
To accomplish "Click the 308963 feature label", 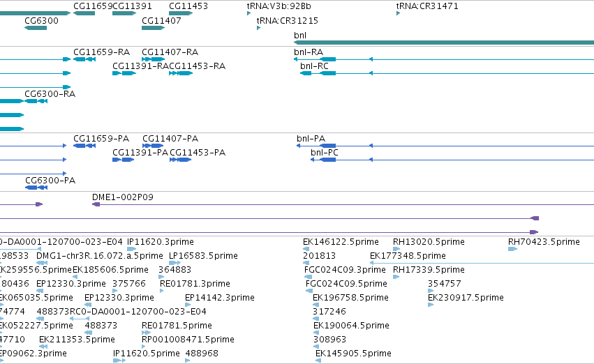I will [x=329, y=340].
